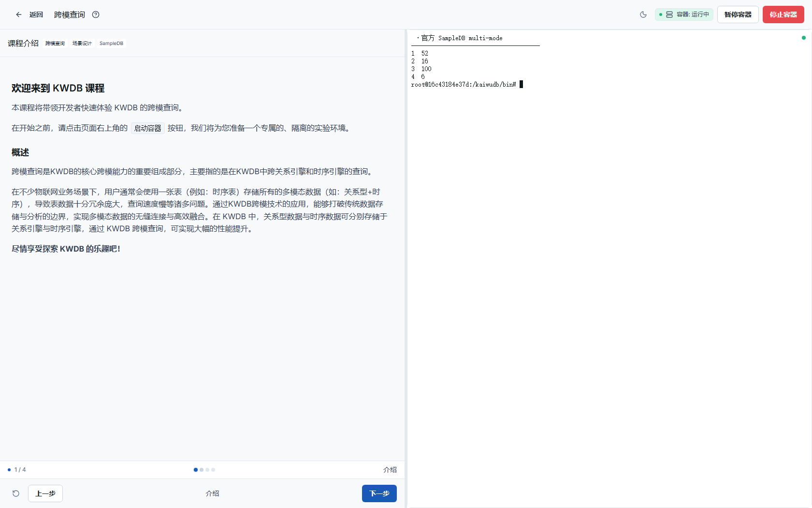Image resolution: width=812 pixels, height=508 pixels.
Task: Click the 启动容器 inline code label
Action: [148, 128]
